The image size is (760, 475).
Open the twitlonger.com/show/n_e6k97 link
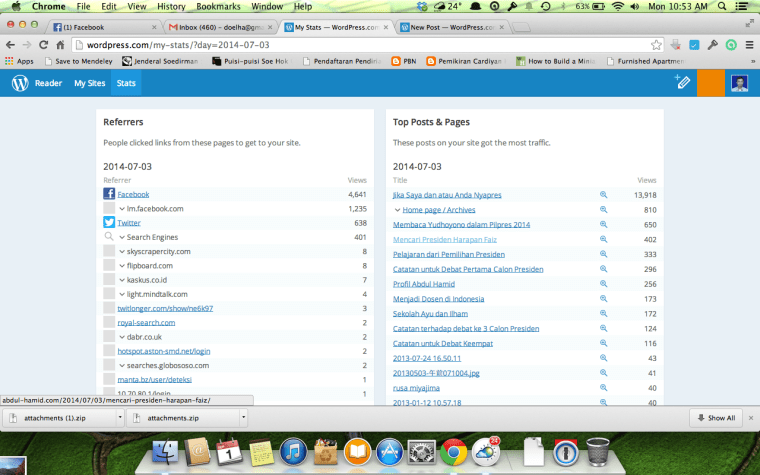tap(165, 308)
